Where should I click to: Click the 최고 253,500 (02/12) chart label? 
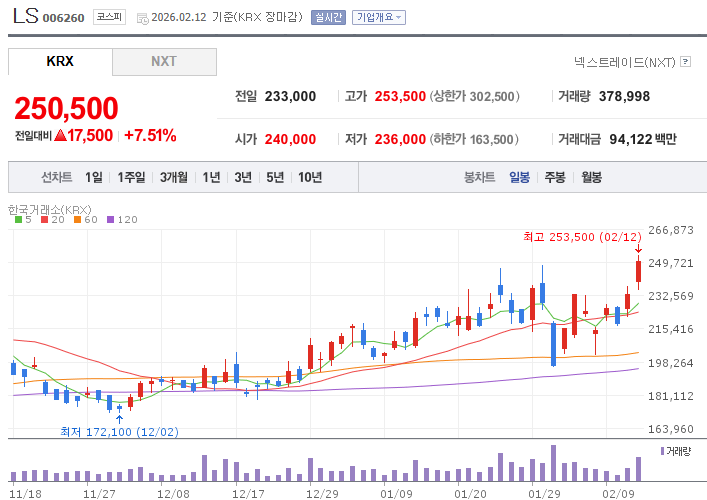[582, 237]
